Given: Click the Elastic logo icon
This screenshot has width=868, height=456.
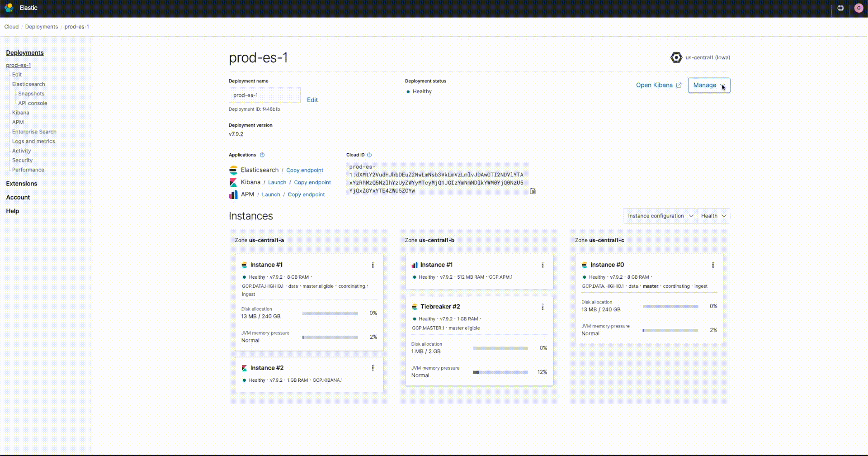Looking at the screenshot, I should 9,8.
